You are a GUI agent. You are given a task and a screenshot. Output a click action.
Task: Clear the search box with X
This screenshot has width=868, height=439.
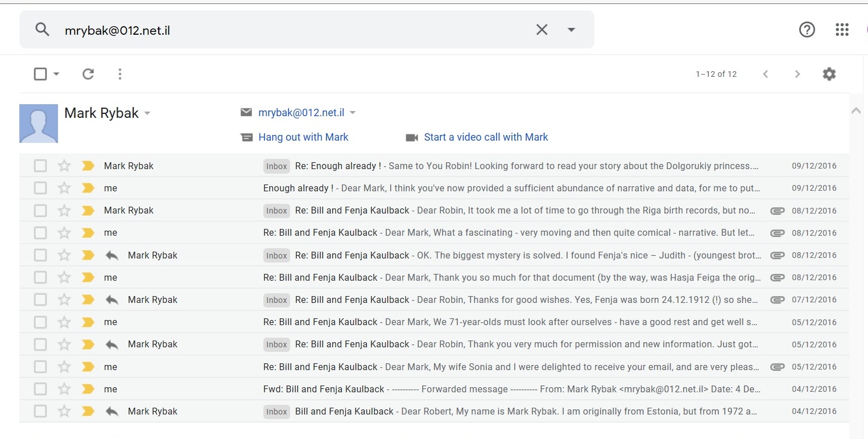click(x=542, y=30)
